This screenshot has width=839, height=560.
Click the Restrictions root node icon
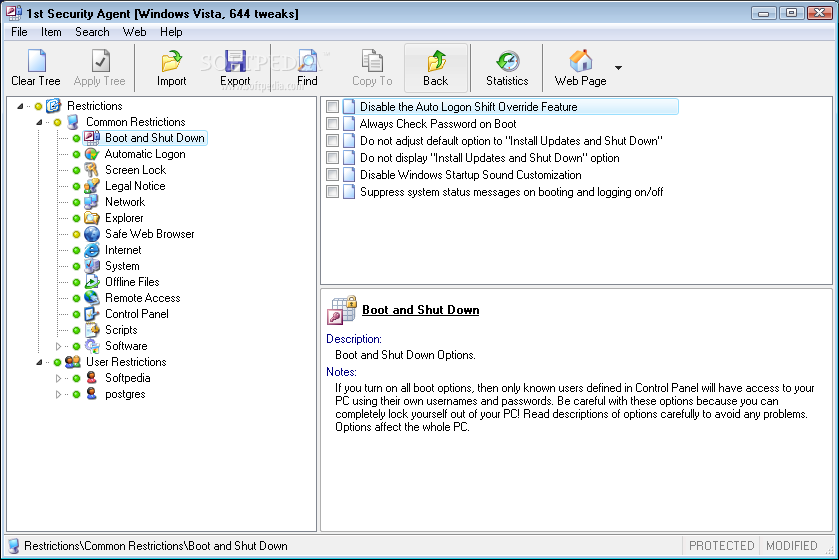[x=54, y=106]
